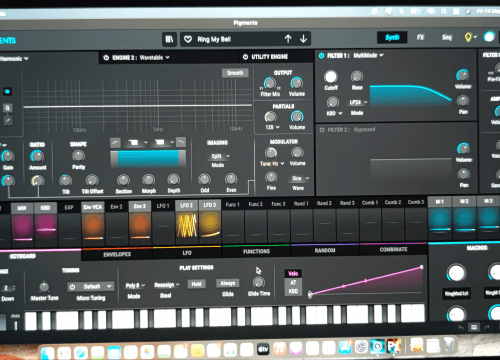Click the Smooth button
500x360 pixels.
click(235, 73)
